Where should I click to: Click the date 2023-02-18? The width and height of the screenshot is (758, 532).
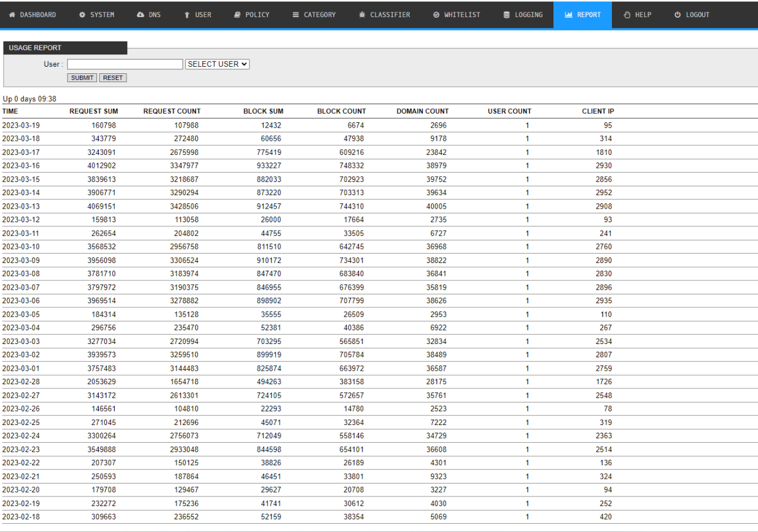[x=21, y=517]
